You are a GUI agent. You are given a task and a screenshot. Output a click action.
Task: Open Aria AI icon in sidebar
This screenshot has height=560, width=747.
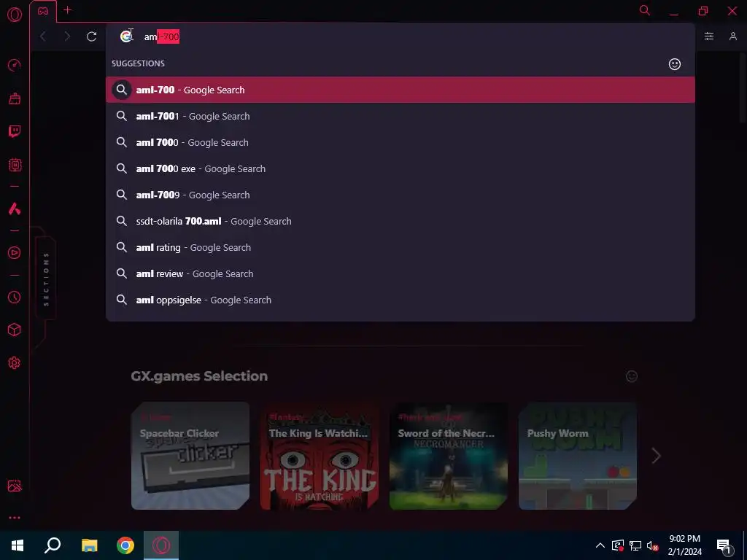click(x=15, y=209)
